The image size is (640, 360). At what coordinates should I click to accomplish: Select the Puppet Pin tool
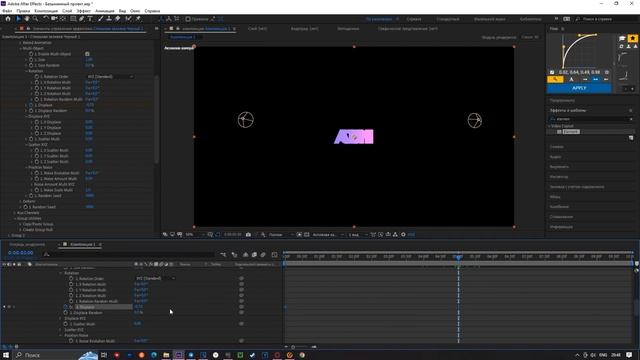click(x=138, y=19)
